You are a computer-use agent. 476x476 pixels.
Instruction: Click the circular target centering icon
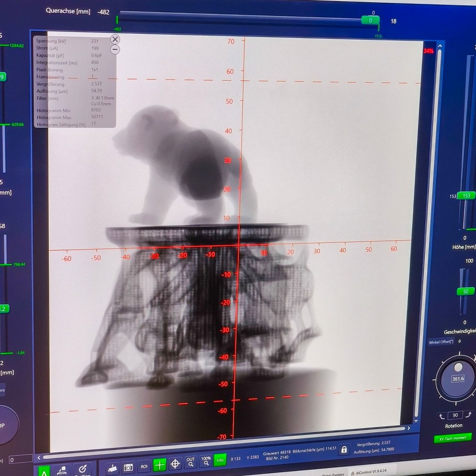point(175,464)
